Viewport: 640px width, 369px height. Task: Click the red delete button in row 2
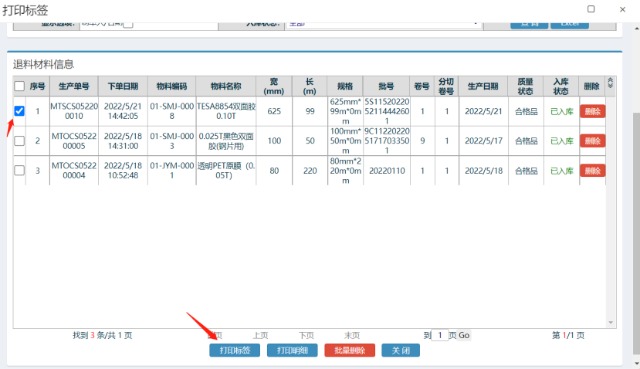592,141
